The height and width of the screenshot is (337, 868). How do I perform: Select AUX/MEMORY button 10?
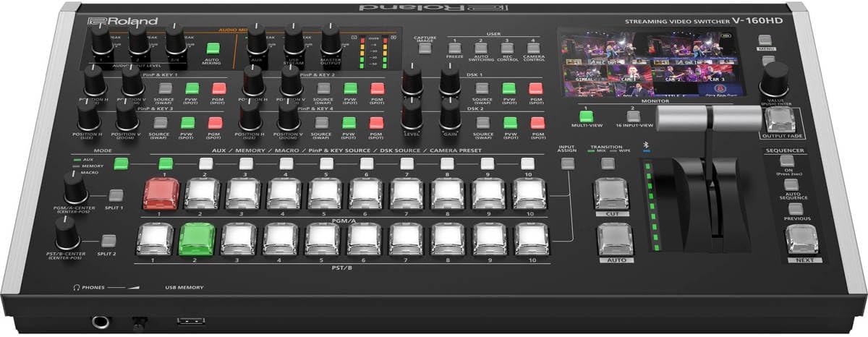(x=527, y=163)
